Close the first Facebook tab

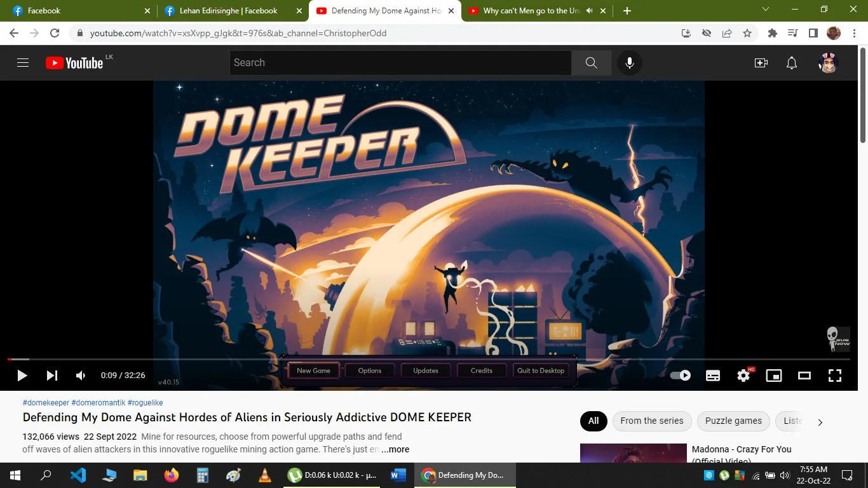pos(147,11)
